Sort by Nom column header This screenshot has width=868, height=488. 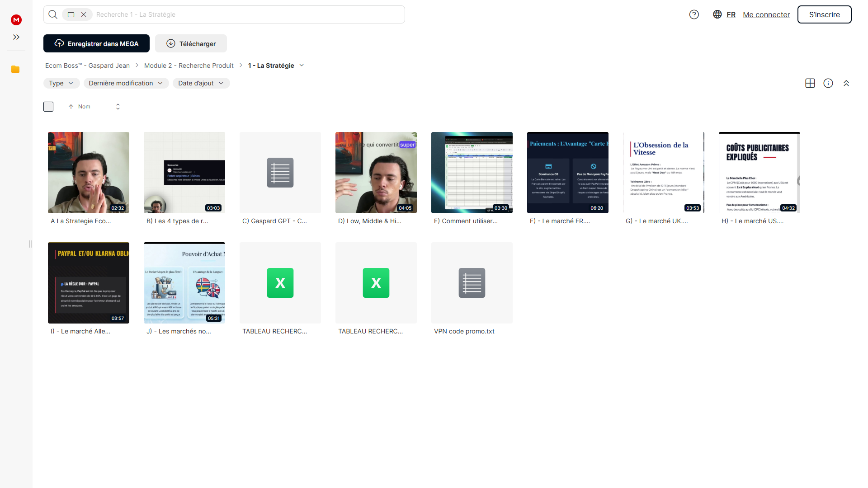click(x=84, y=107)
